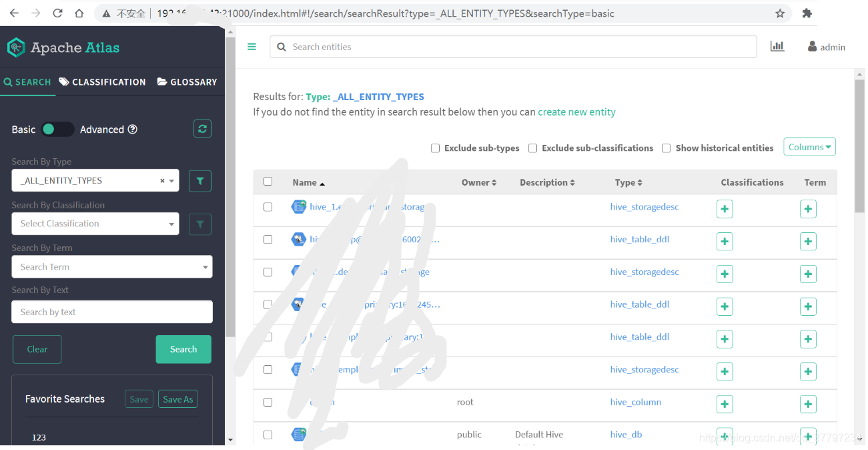Add classification to hive_column row
Screen dimensions: 868x450
point(725,404)
